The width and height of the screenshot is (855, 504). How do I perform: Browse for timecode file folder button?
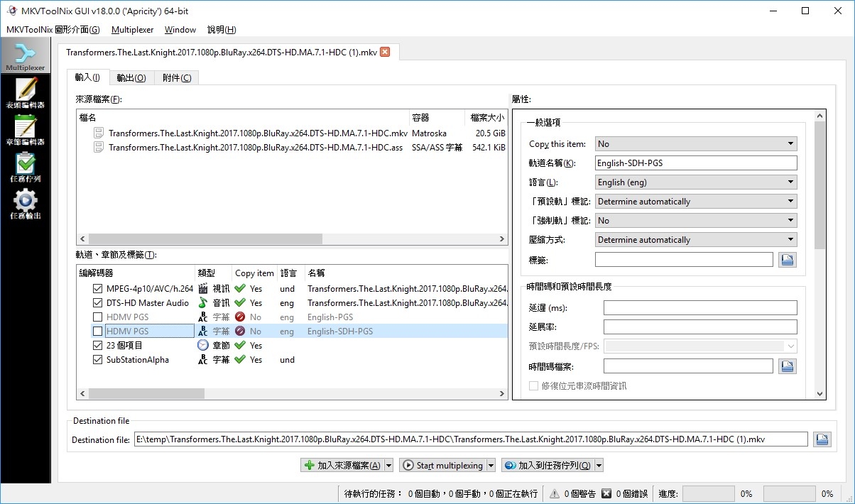pyautogui.click(x=787, y=366)
